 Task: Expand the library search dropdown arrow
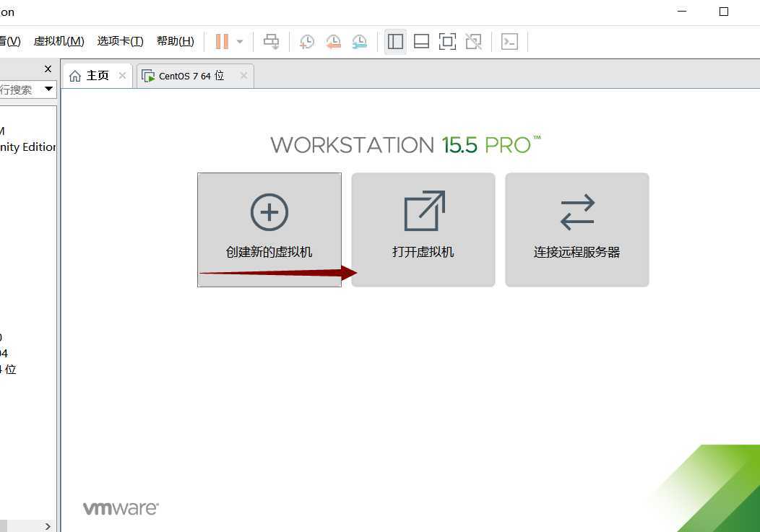[48, 89]
